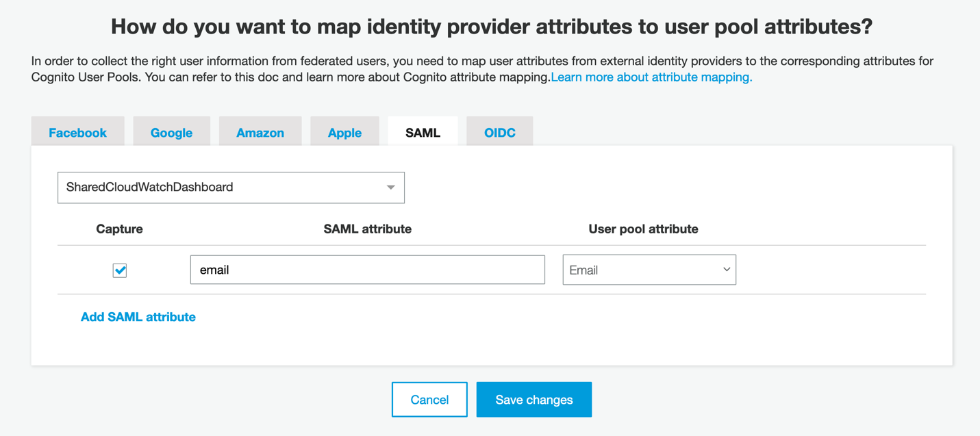
Task: Open Learn more about attribute mapping
Action: point(651,77)
